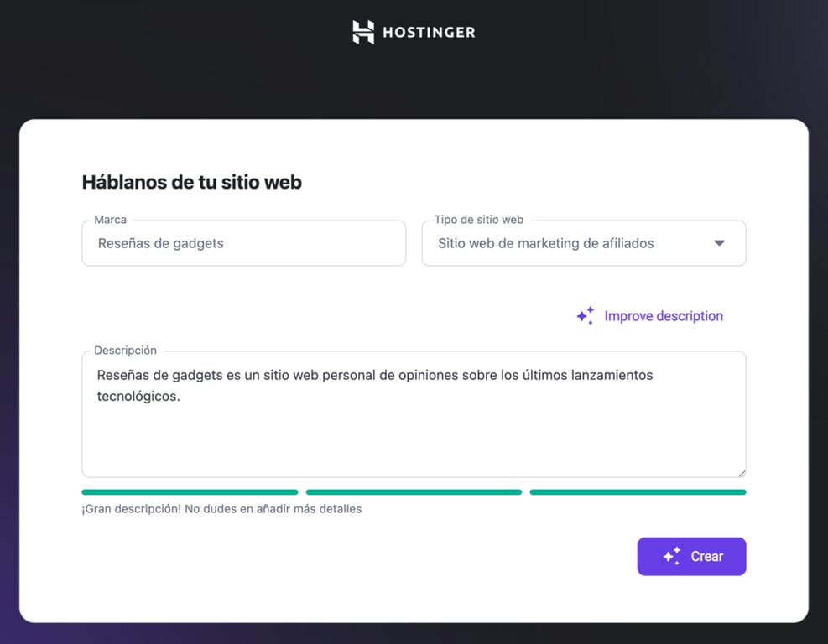828x644 pixels.
Task: Click the middle green progress bar segment
Action: point(414,491)
